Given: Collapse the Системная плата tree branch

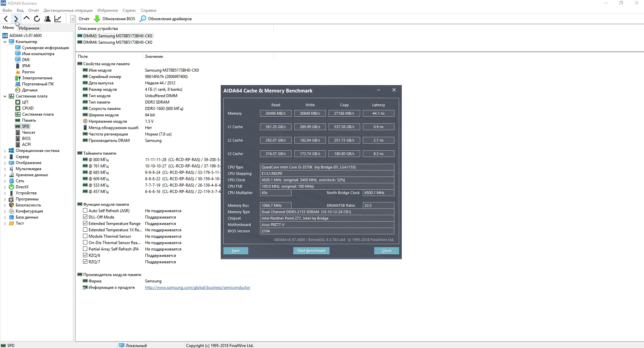Looking at the screenshot, I should pyautogui.click(x=5, y=96).
